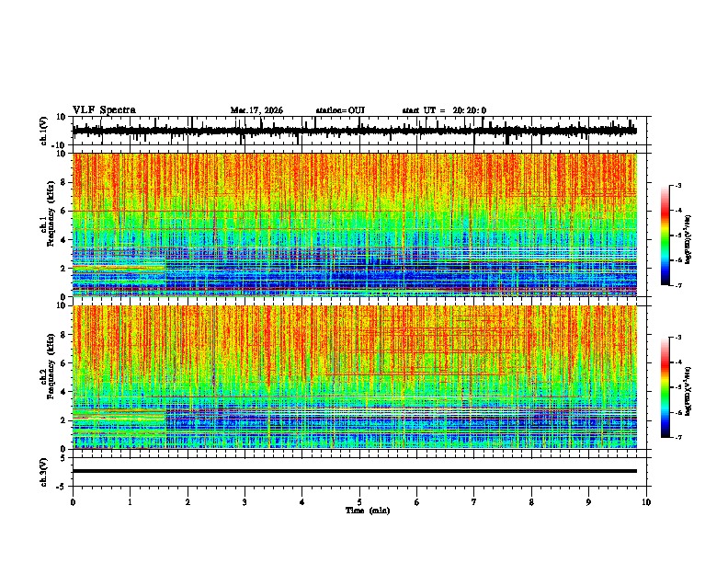The width and height of the screenshot is (728, 563).
Task: Click the ch.2 "Frequency (kHz)" axis label
Action: pyautogui.click(x=51, y=366)
